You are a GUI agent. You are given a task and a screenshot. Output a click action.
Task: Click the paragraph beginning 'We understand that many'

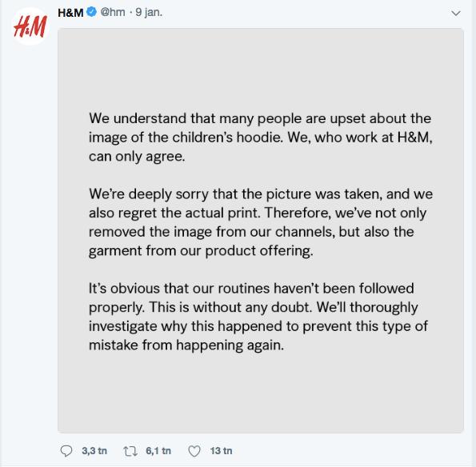click(261, 138)
